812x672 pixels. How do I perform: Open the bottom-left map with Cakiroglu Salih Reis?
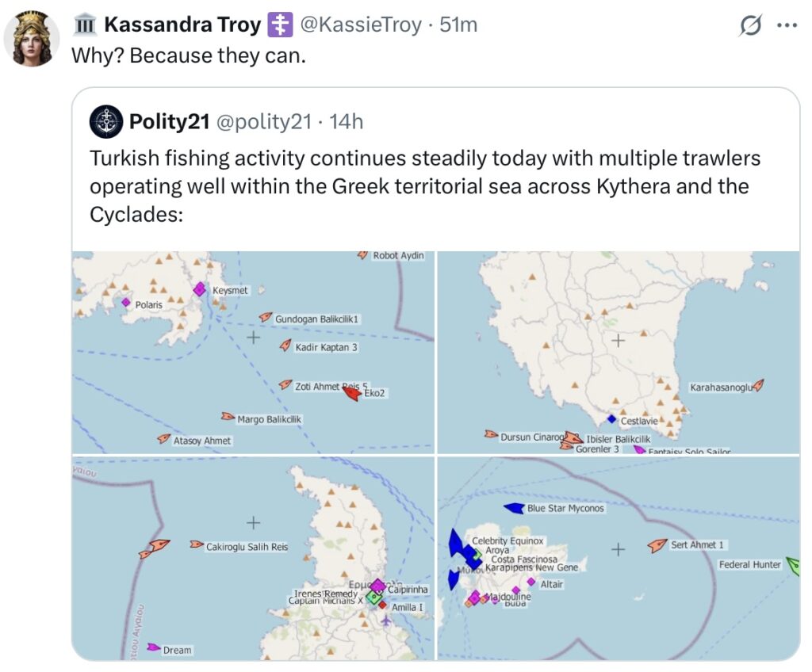pyautogui.click(x=253, y=558)
